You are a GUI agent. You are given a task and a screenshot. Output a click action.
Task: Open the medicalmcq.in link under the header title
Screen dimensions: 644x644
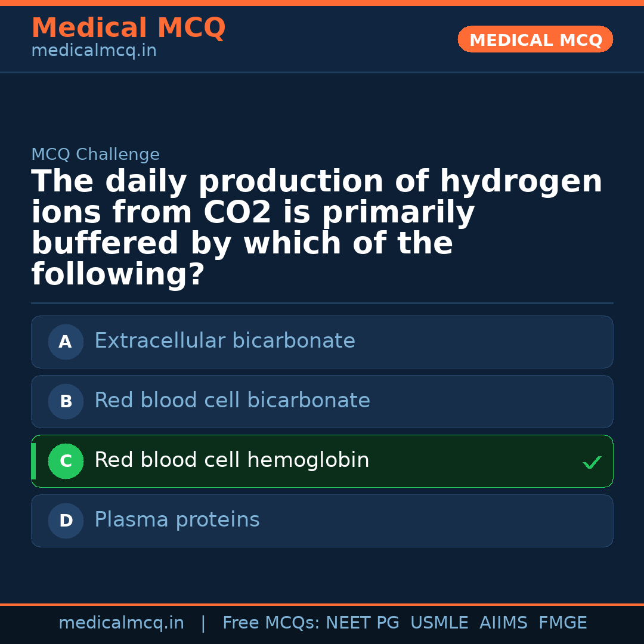coord(94,51)
